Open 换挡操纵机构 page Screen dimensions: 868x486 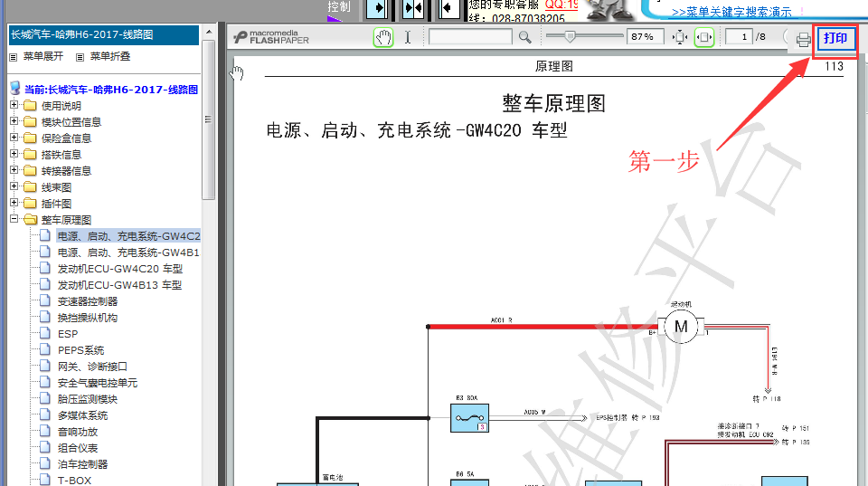pyautogui.click(x=88, y=318)
